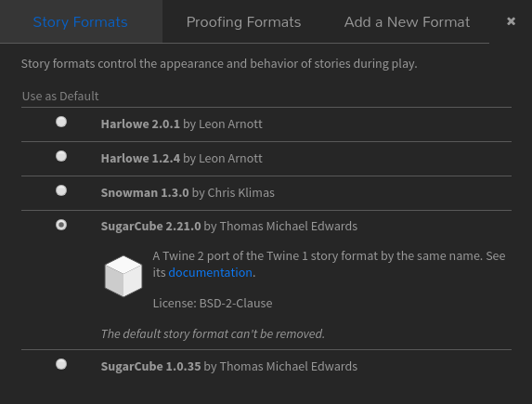Collapse the SugarCube 2.21.0 format title
The height and width of the screenshot is (404, 532).
pyautogui.click(x=229, y=227)
